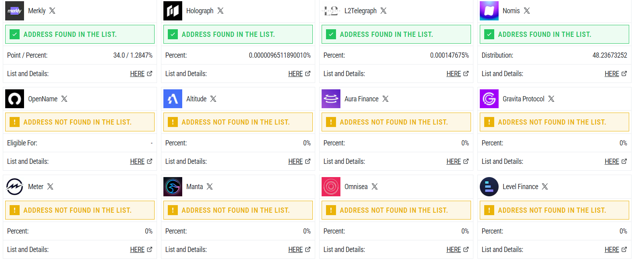
Task: Open Altitude's X (Twitter) icon
Action: (x=213, y=99)
